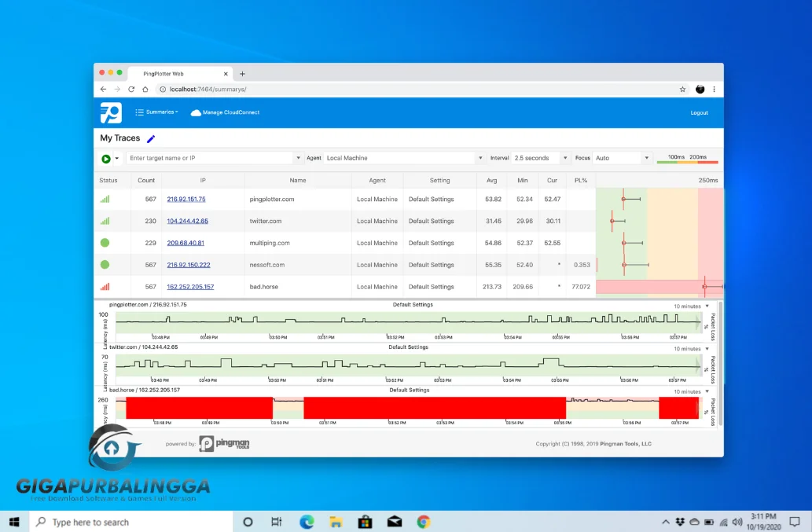
Task: Open the Agent dropdown set to Local Machine
Action: 402,157
